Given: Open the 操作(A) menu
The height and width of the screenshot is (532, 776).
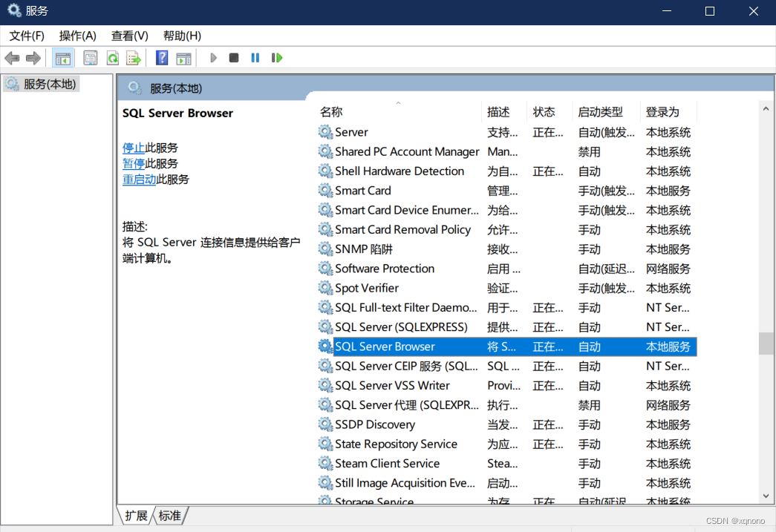Looking at the screenshot, I should click(x=78, y=36).
